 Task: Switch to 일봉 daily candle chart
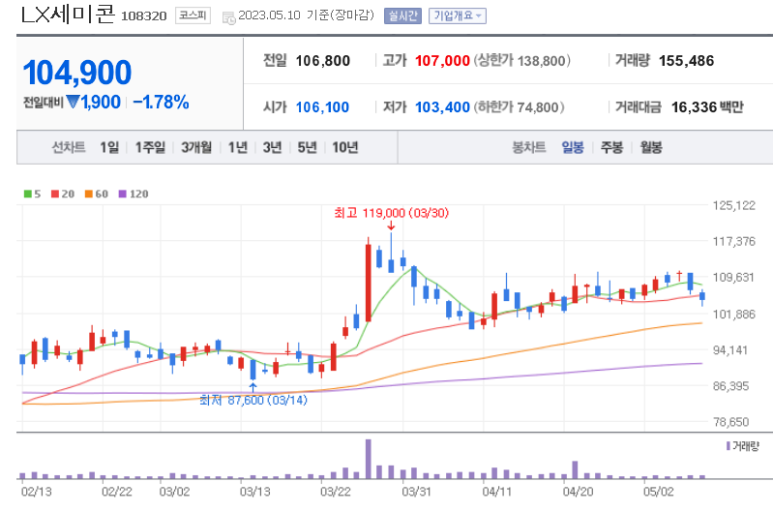572,147
